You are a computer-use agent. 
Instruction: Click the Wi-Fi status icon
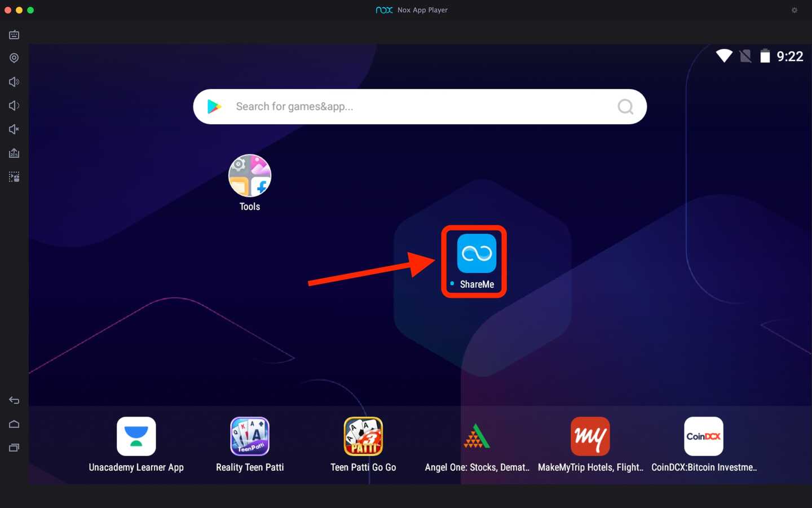724,56
